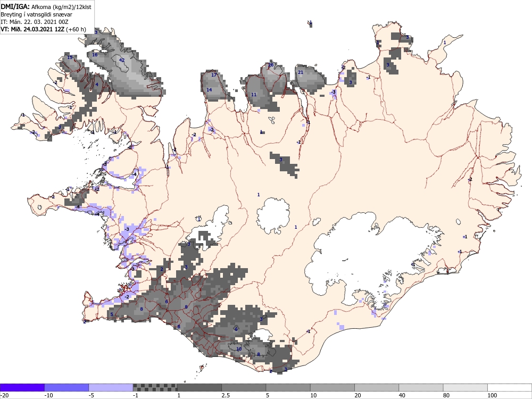Click the legend swatch between 80 and 100
Screen dimensions: 532x399
coord(465,387)
